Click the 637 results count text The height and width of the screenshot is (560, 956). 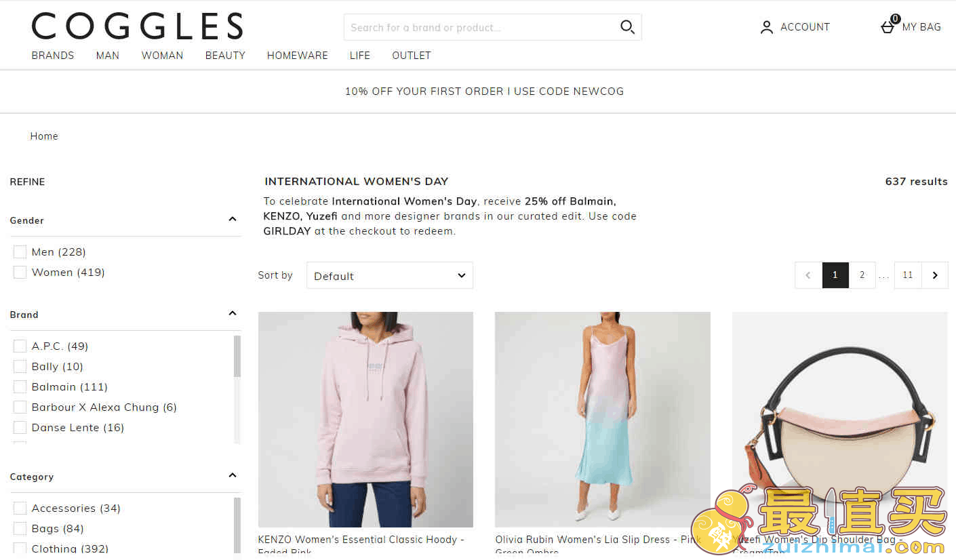click(x=917, y=182)
